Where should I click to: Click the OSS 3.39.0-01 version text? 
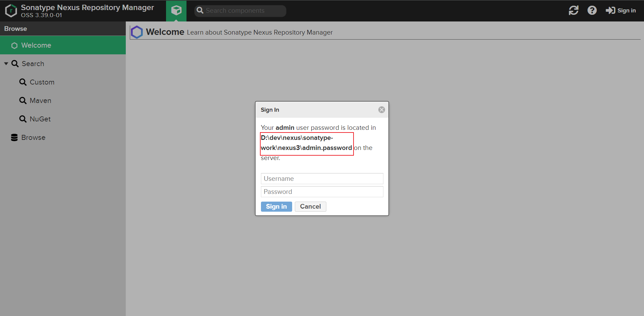pos(42,15)
